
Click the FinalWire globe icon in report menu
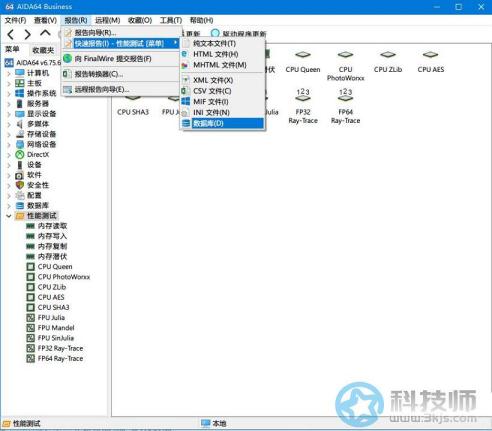tap(68, 59)
